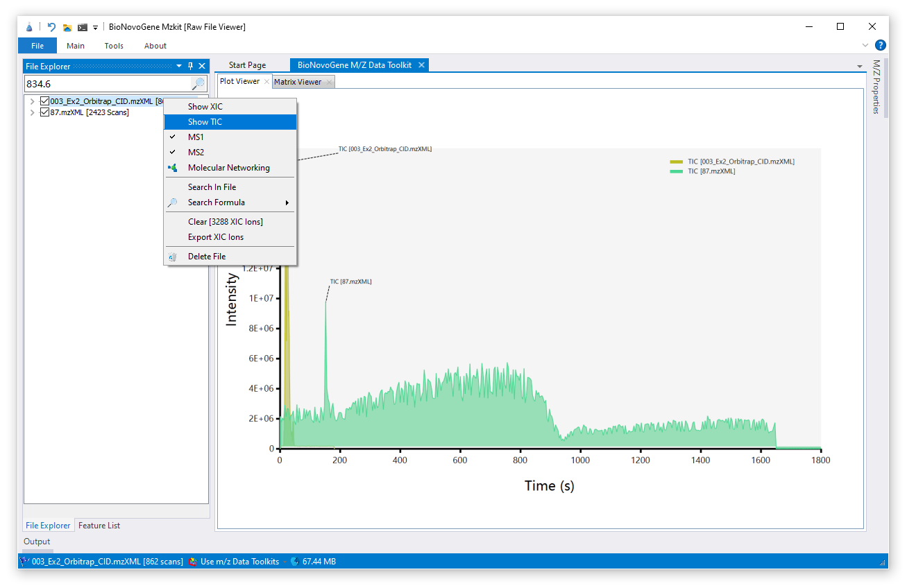Click the 67.44 MB memory status text
The width and height of the screenshot is (916, 588).
[319, 562]
